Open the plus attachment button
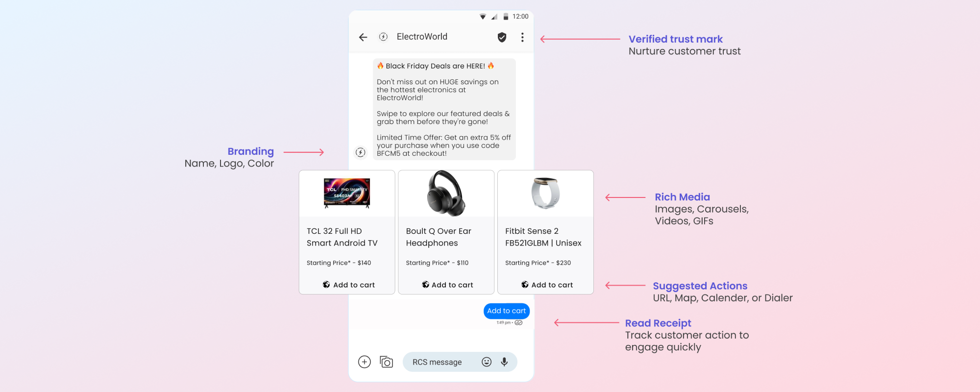Viewport: 980px width, 392px height. coord(365,362)
